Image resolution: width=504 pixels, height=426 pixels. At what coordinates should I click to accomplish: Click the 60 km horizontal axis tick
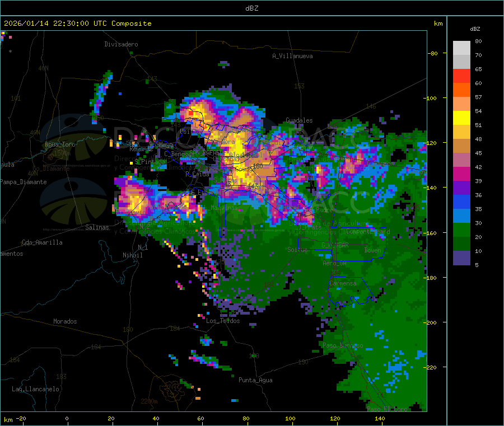200,418
